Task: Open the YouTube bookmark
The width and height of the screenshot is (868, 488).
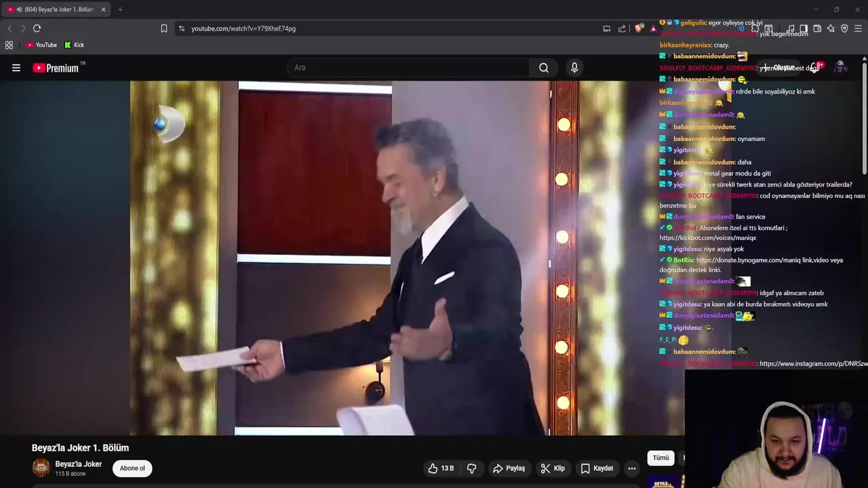Action: point(41,45)
